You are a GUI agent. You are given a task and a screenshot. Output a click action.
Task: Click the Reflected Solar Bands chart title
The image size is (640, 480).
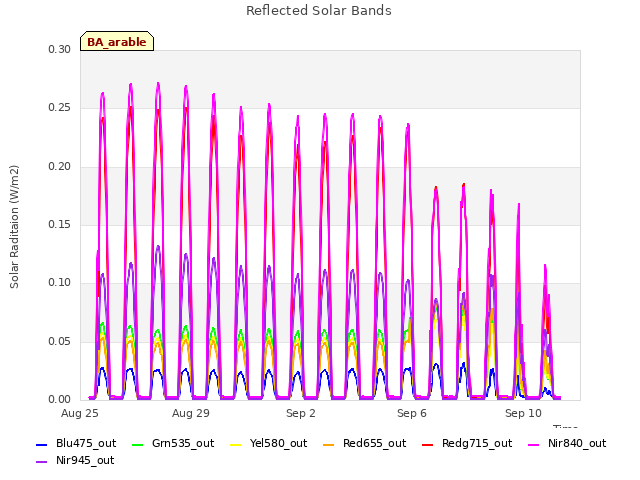[x=319, y=11]
